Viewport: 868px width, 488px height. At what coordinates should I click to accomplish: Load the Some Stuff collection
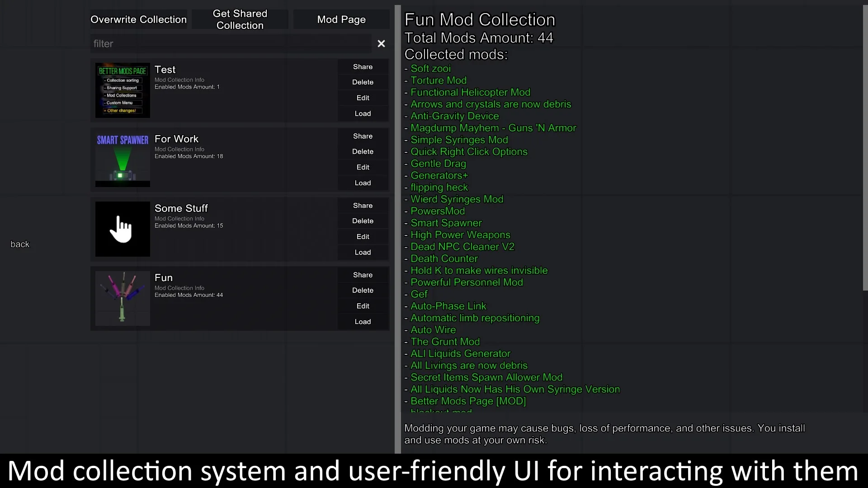point(363,252)
